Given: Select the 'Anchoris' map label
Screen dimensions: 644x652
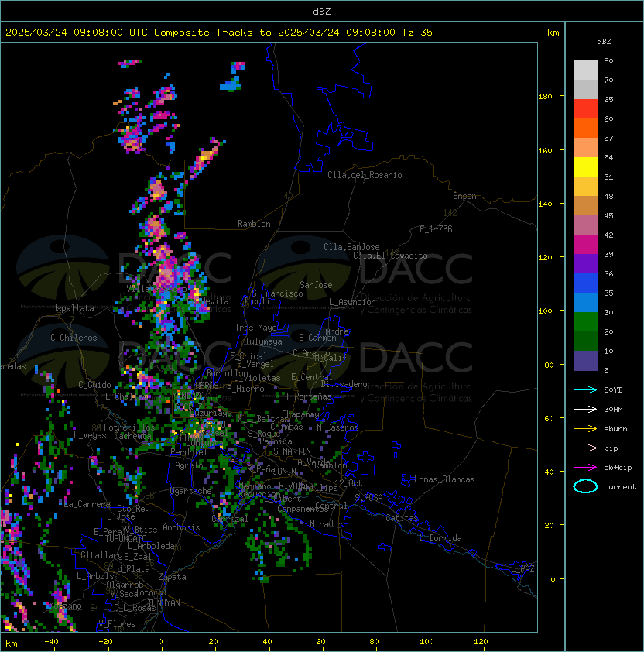Looking at the screenshot, I should [181, 527].
